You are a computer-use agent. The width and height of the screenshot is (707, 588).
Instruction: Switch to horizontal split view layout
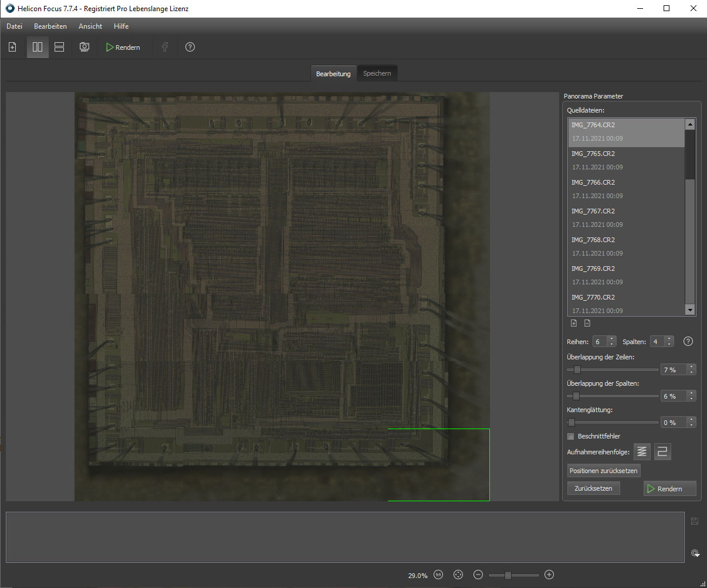click(59, 47)
